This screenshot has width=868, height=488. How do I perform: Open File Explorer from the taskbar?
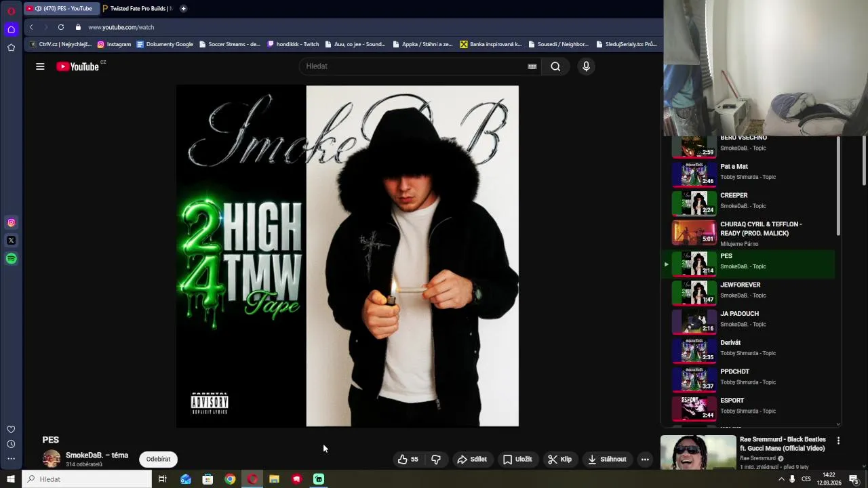tap(274, 479)
